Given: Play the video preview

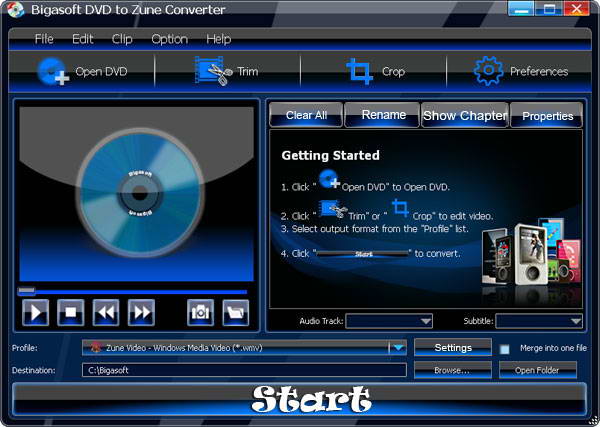Looking at the screenshot, I should (x=36, y=313).
